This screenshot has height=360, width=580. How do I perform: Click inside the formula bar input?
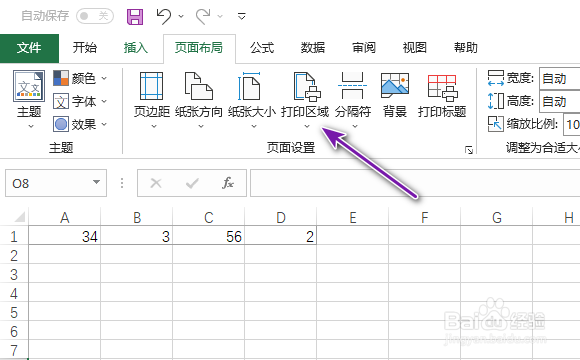pos(415,183)
